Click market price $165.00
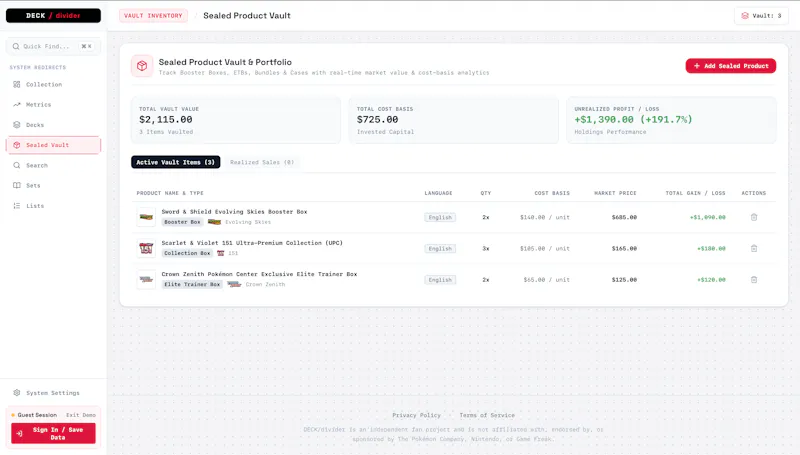 point(624,248)
